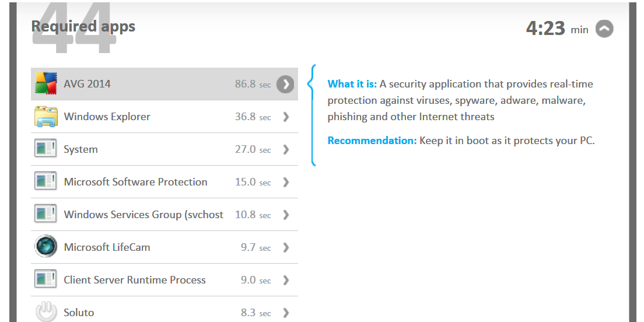Collapse the Required apps section
The image size is (644, 322).
[604, 29]
